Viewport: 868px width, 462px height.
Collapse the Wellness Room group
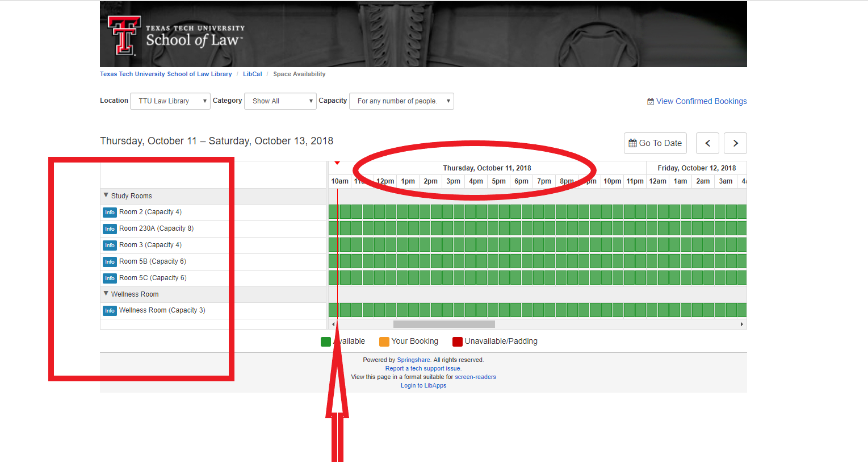(x=106, y=294)
